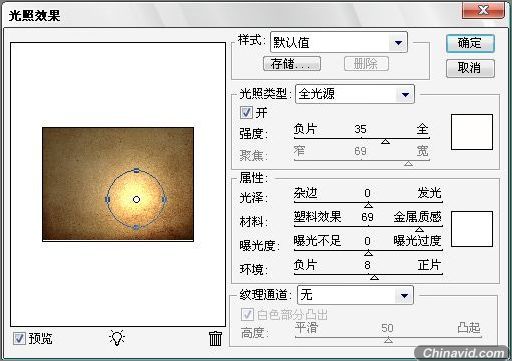Click the 塑料效果 label
Viewport: 512px width, 361px height.
pos(317,217)
